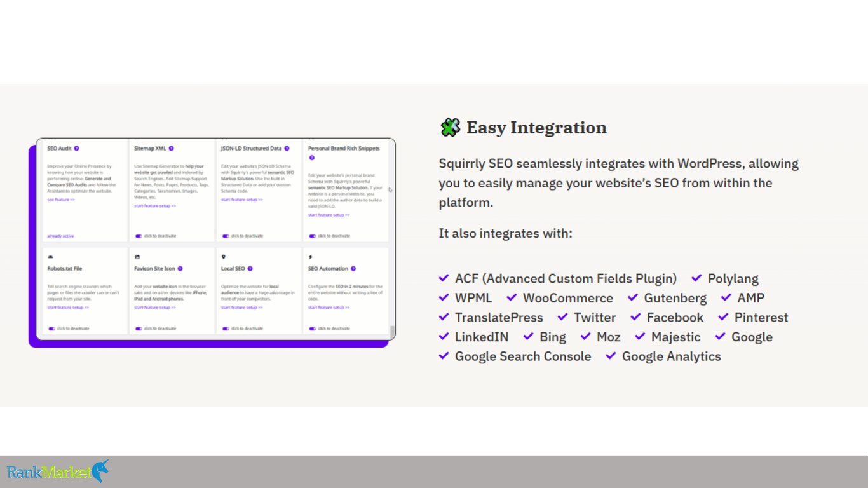The image size is (868, 488).
Task: Open the help icon beside SEO Audit
Action: tap(76, 148)
